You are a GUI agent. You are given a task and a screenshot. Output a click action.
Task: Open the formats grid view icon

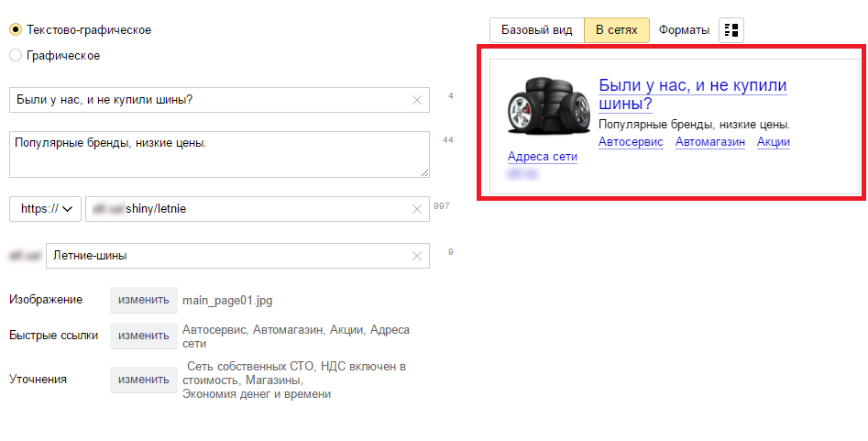pyautogui.click(x=731, y=30)
